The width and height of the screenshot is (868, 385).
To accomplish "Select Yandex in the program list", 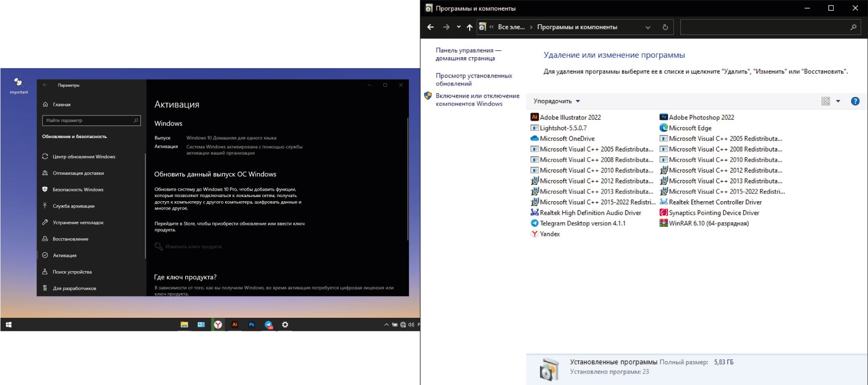I will 545,234.
